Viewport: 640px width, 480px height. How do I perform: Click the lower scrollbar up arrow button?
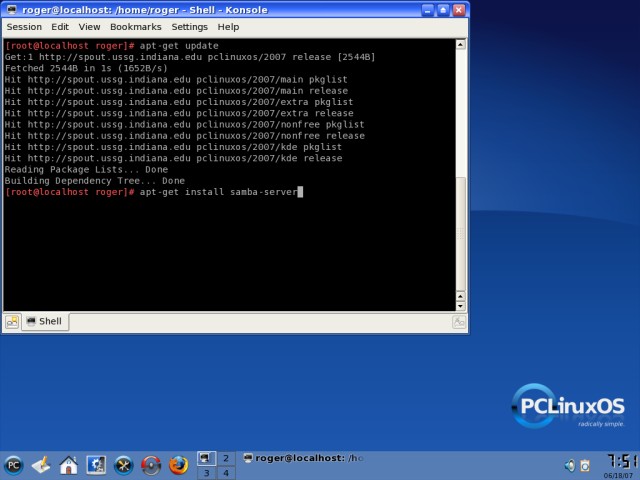460,296
